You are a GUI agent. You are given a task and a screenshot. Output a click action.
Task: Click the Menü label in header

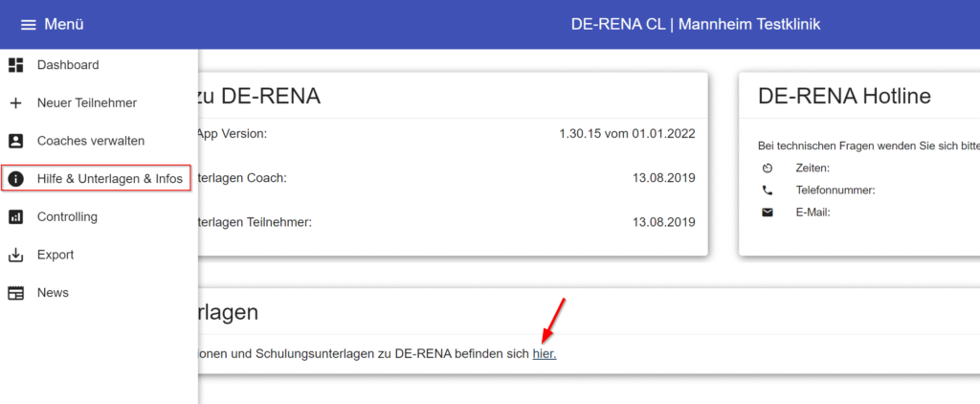click(x=64, y=25)
